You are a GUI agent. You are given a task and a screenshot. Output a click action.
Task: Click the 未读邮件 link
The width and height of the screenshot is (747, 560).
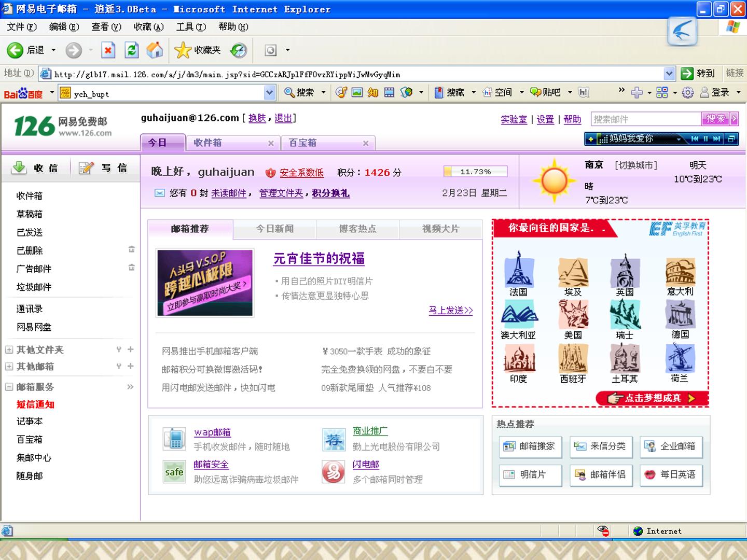click(228, 193)
